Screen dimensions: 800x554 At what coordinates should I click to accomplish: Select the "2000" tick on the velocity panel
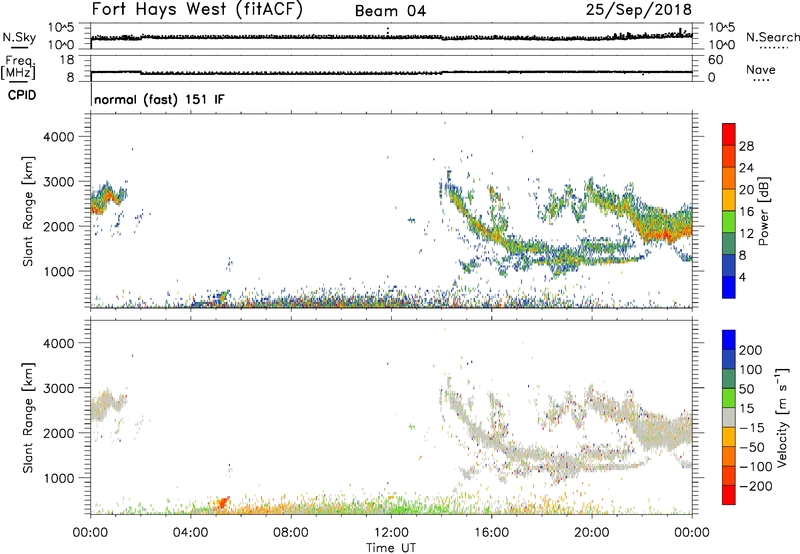[x=58, y=433]
